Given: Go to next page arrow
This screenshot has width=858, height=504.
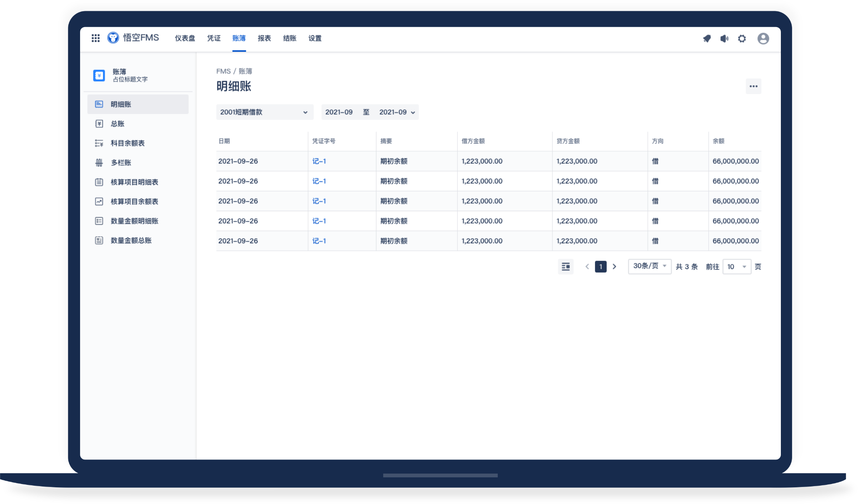Looking at the screenshot, I should click(x=614, y=267).
